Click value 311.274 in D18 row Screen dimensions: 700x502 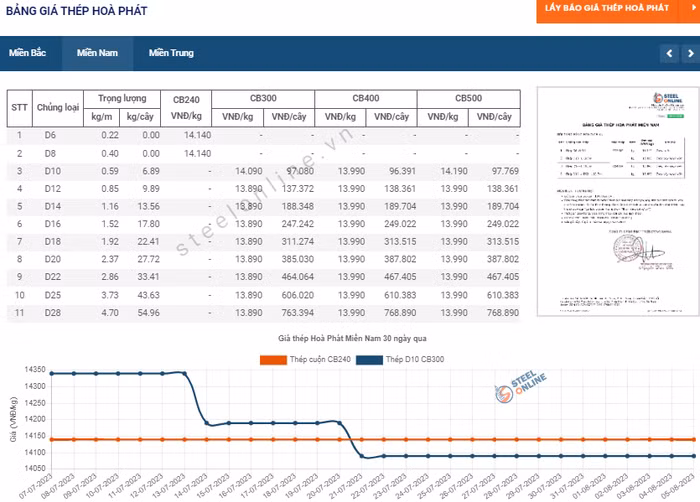298,242
